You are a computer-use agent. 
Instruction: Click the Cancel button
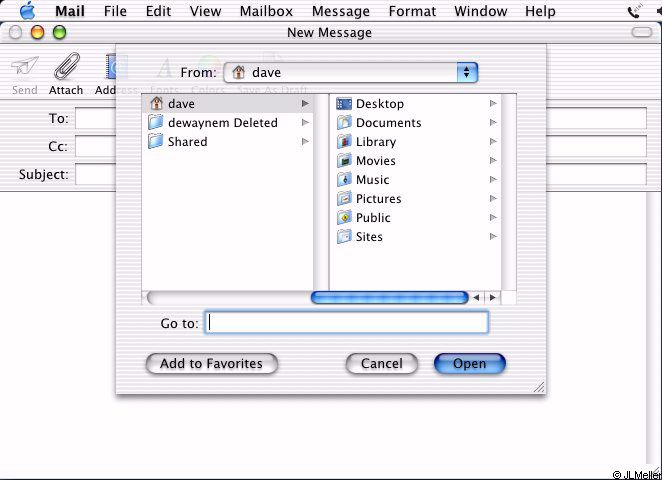click(382, 363)
